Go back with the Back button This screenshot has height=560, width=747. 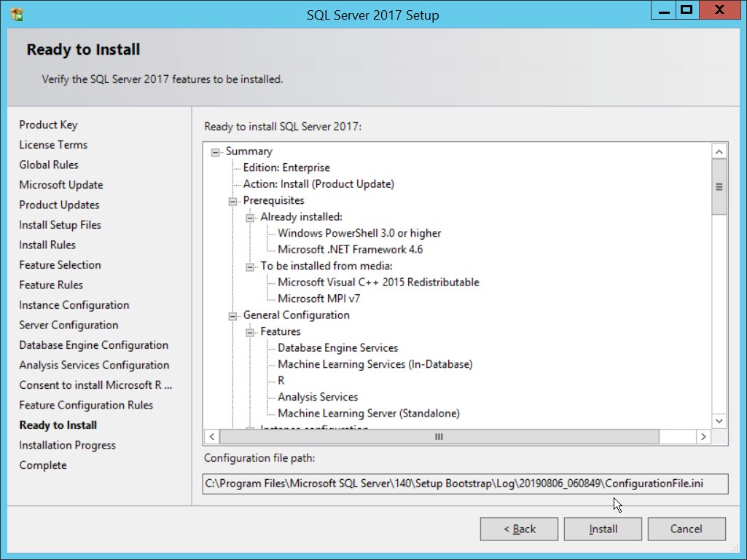click(519, 529)
